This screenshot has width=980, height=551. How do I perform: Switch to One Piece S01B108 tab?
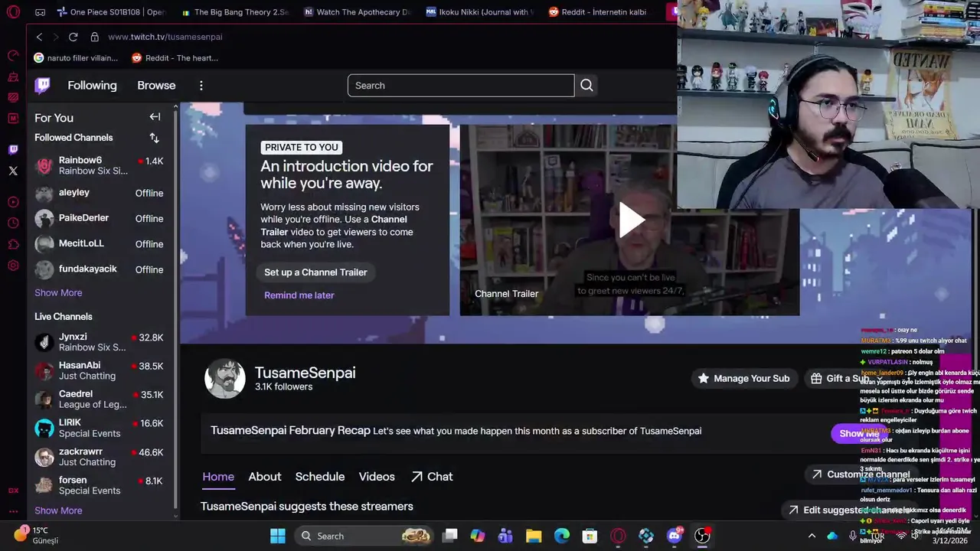click(110, 12)
